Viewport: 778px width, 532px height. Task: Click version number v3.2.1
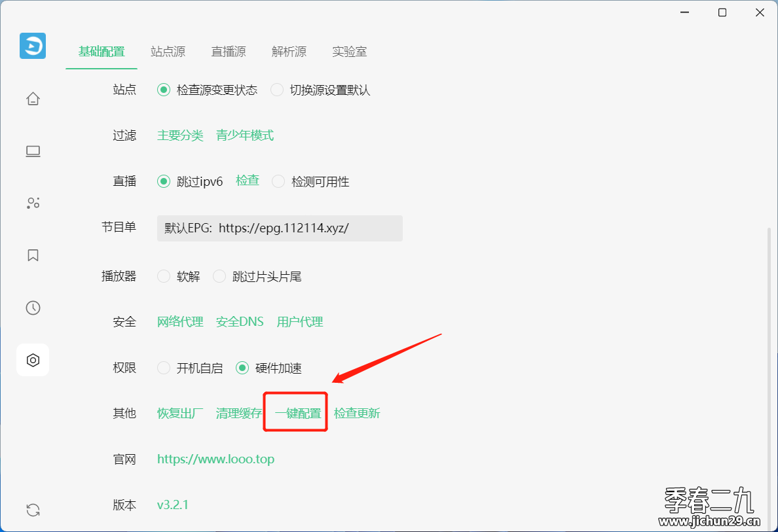173,505
